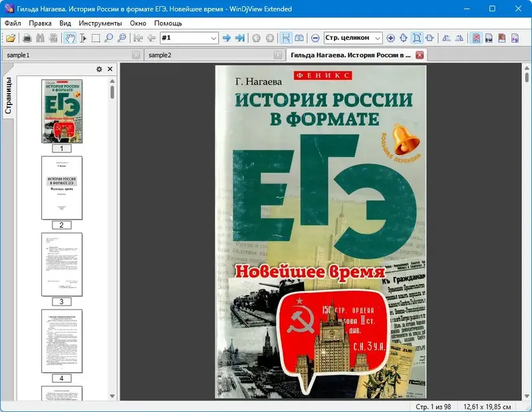This screenshot has height=412, width=532.
Task: Open thumbnails panel settings gear
Action: (99, 69)
